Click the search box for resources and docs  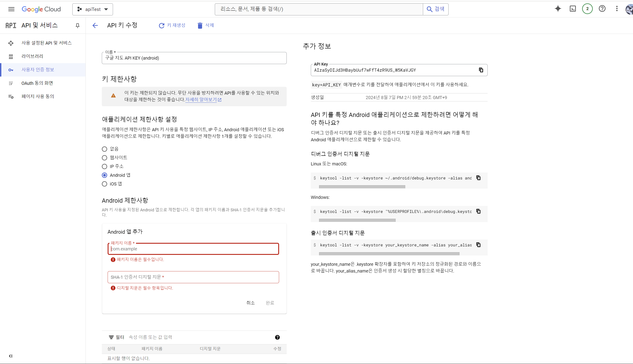pos(319,9)
